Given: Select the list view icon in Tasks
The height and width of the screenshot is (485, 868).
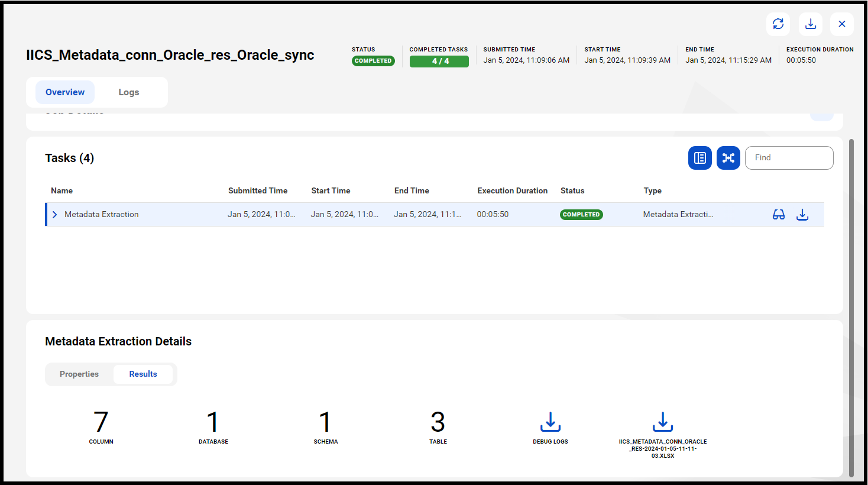Looking at the screenshot, I should [x=700, y=158].
